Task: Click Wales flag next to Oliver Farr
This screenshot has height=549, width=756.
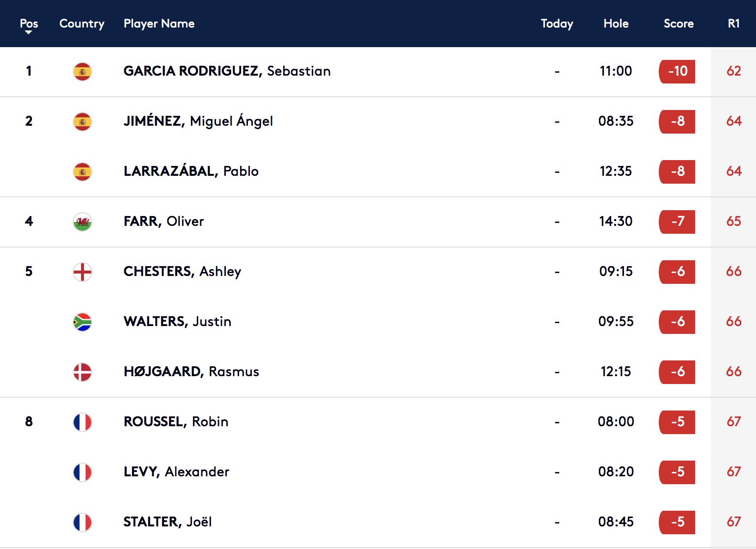Action: pos(82,222)
